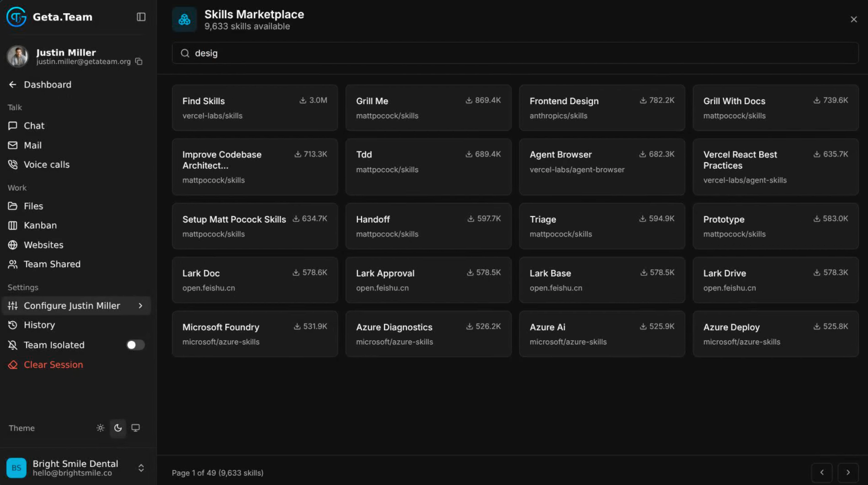868x485 pixels.
Task: Click 'hello@brightsmile.co' text
Action: click(x=72, y=473)
